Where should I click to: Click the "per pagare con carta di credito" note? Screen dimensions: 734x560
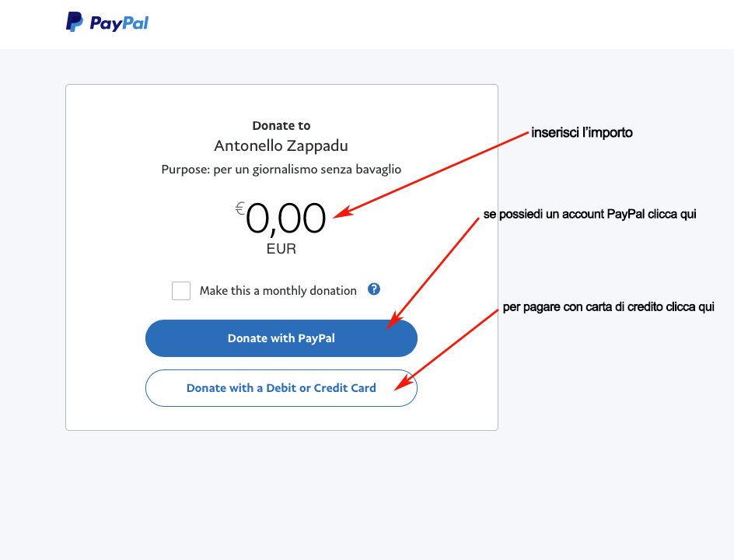(608, 307)
